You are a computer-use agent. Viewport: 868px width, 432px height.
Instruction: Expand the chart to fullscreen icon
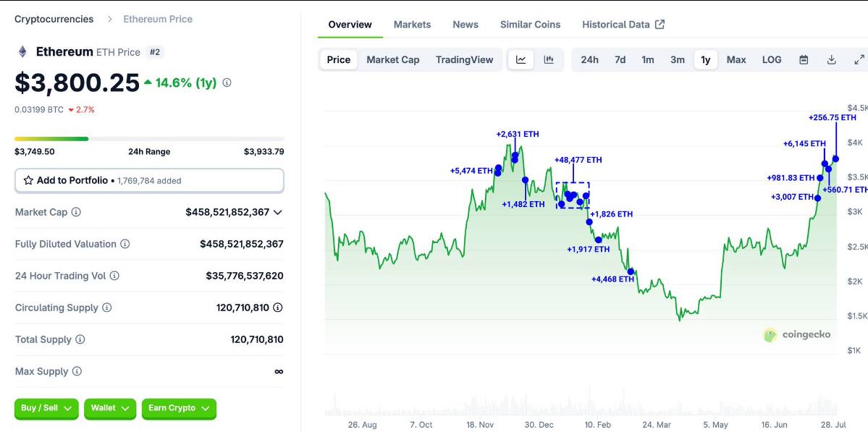click(859, 60)
